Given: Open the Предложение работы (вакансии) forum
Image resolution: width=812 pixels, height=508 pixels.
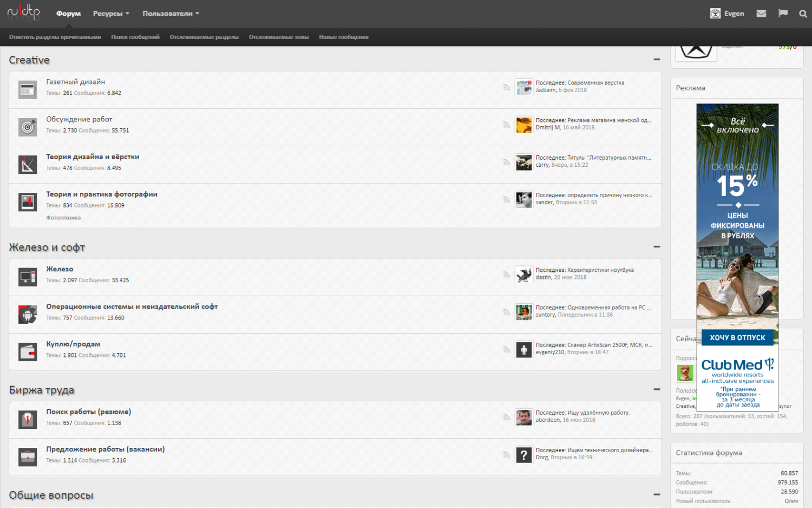Looking at the screenshot, I should [106, 449].
